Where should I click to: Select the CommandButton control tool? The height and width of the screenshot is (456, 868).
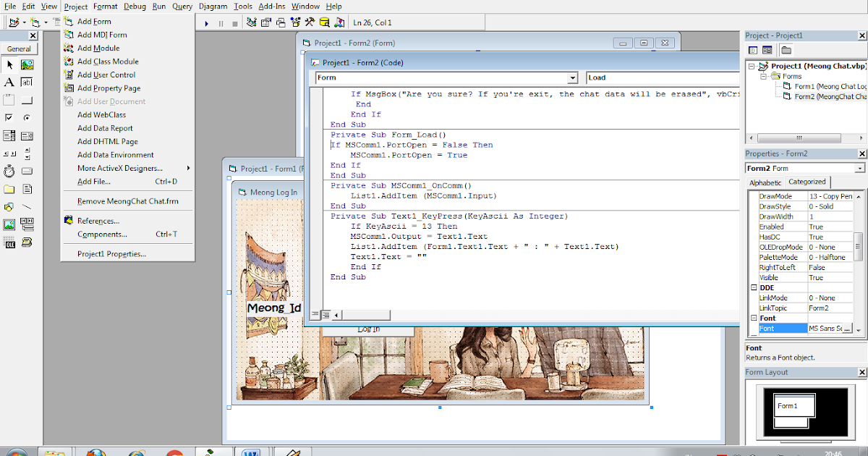[x=27, y=100]
